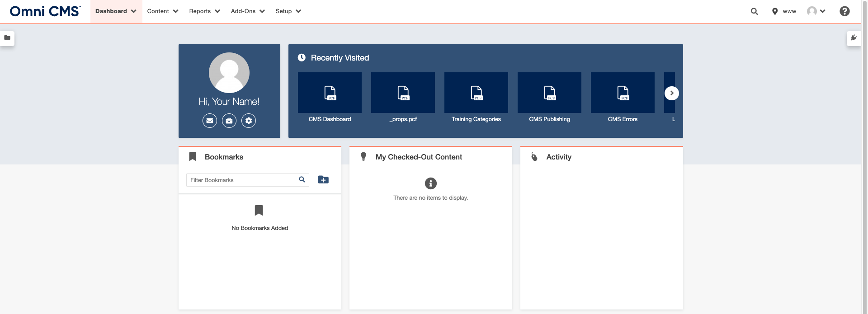This screenshot has width=868, height=314.
Task: Open the gadgets plug sidebar icon
Action: tap(854, 38)
